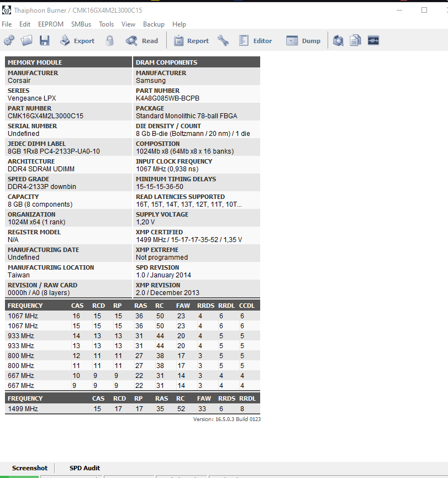448x478 pixels.
Task: Click the 667 MHz row with CAS 10
Action: point(133,376)
